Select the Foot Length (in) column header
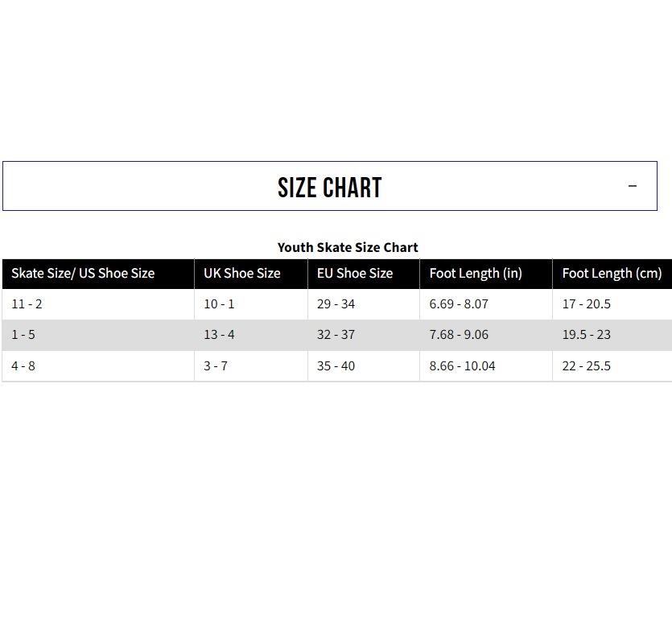The height and width of the screenshot is (644, 672). coord(476,273)
